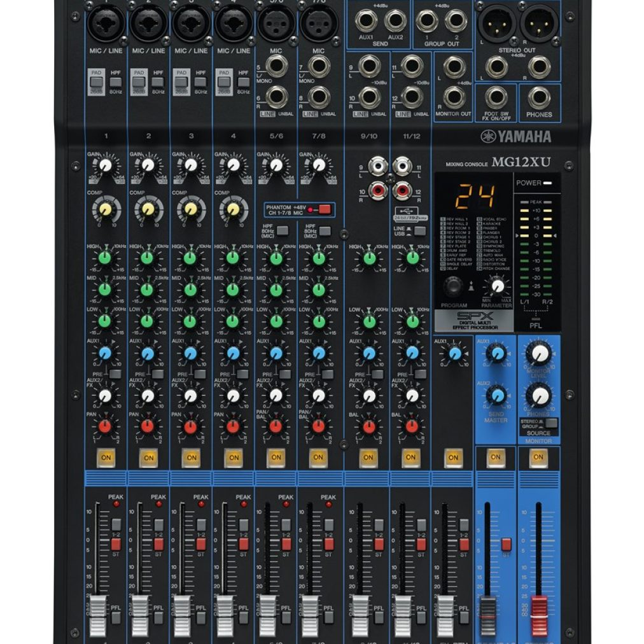Screen dimensions: 644x644
Task: Grab the FX return fader cap
Action: (445, 616)
